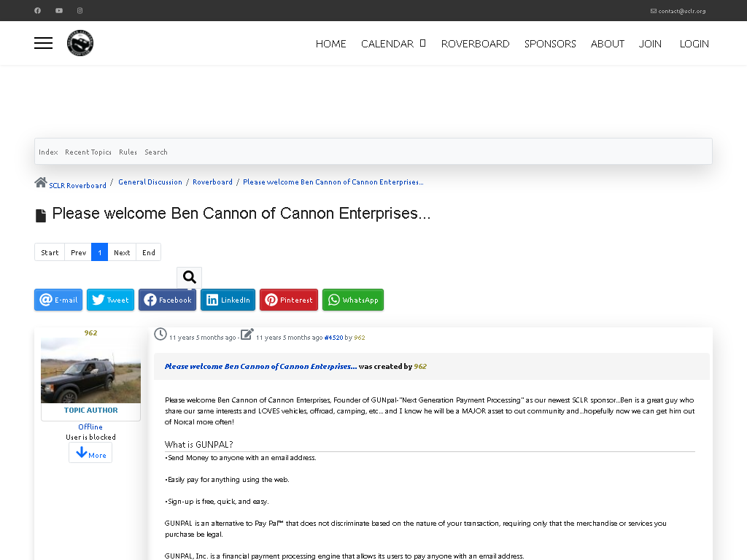Click the home icon in breadcrumb
This screenshot has width=747, height=560.
41,182
